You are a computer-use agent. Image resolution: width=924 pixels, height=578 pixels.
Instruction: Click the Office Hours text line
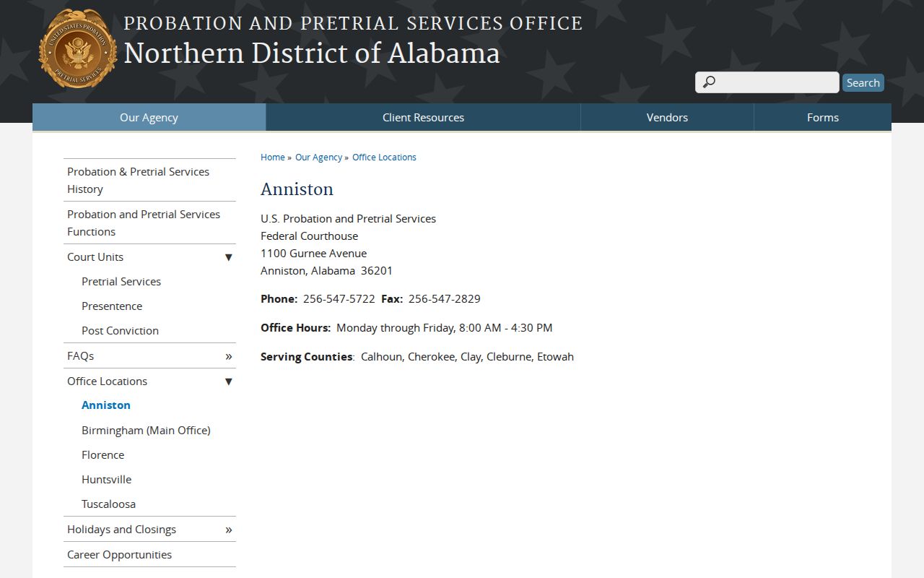(406, 328)
